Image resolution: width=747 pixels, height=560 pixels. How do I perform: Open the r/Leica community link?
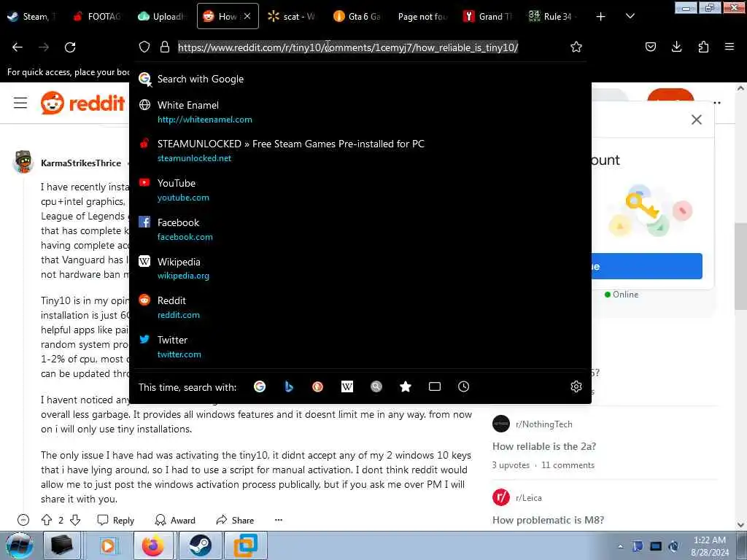[529, 497]
